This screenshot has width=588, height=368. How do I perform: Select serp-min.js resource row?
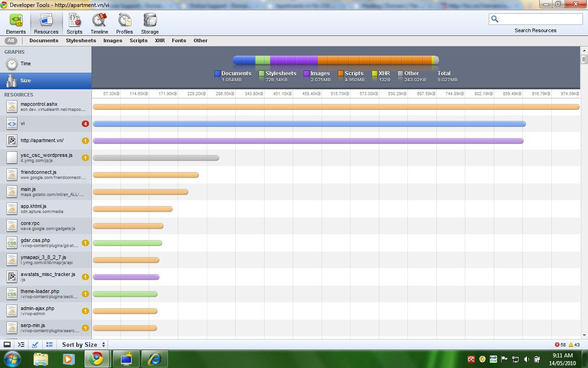tap(46, 328)
